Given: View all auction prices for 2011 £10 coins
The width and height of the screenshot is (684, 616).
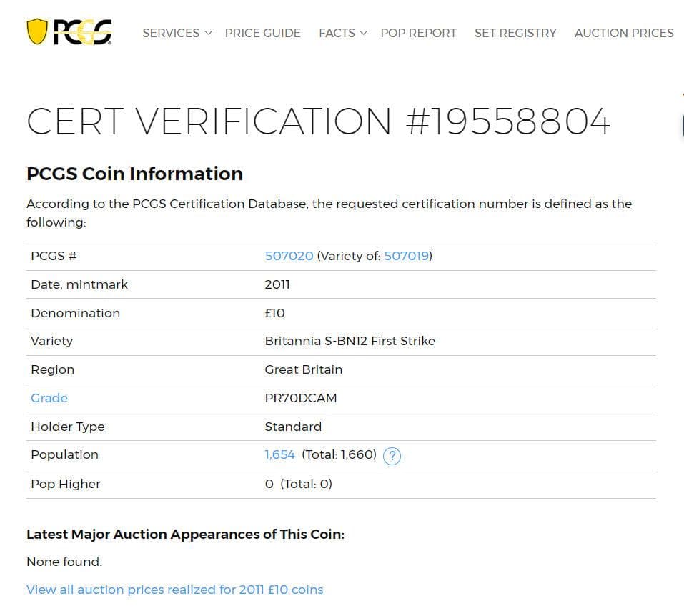Looking at the screenshot, I should pos(174,590).
